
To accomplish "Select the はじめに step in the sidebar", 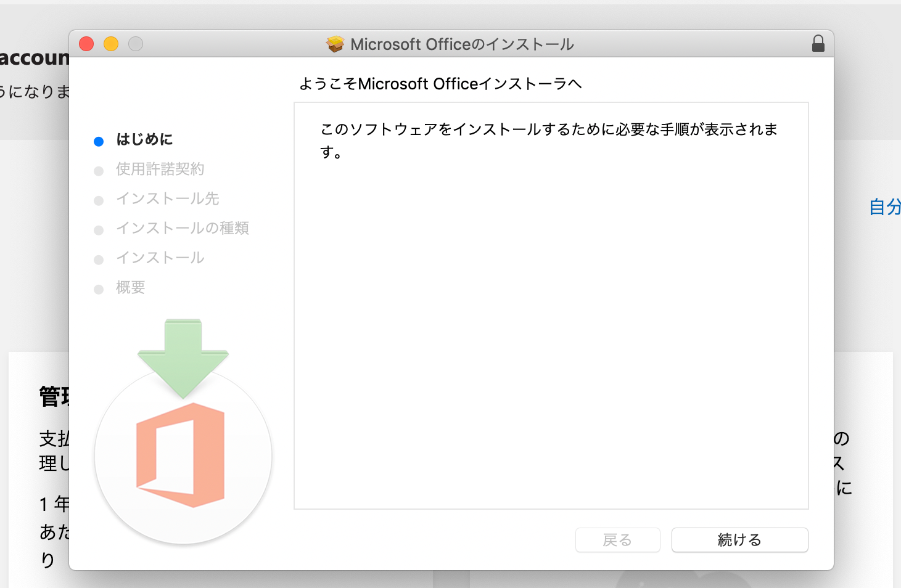I will [144, 139].
